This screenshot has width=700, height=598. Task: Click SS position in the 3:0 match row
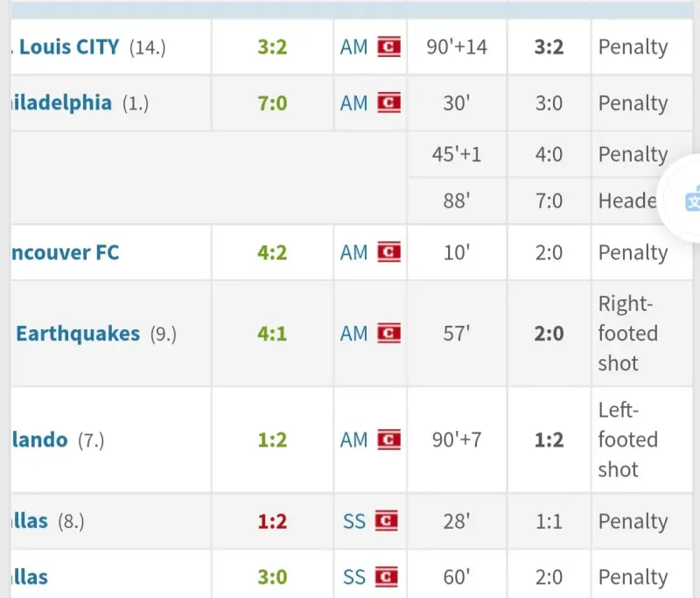click(x=353, y=578)
